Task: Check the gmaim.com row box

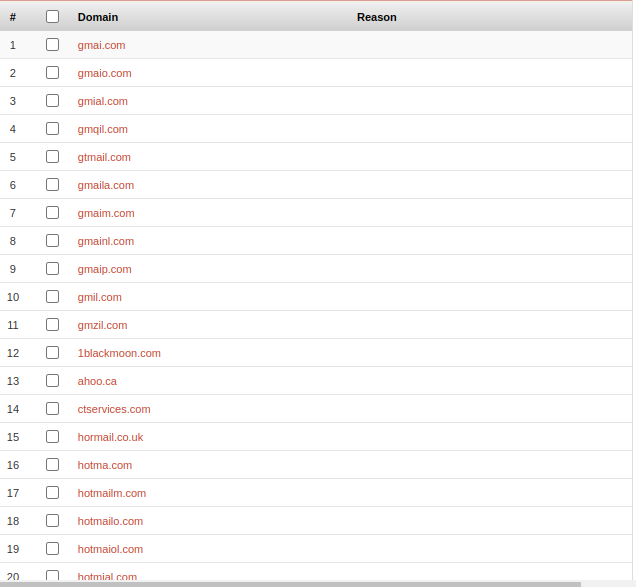Action: click(52, 213)
